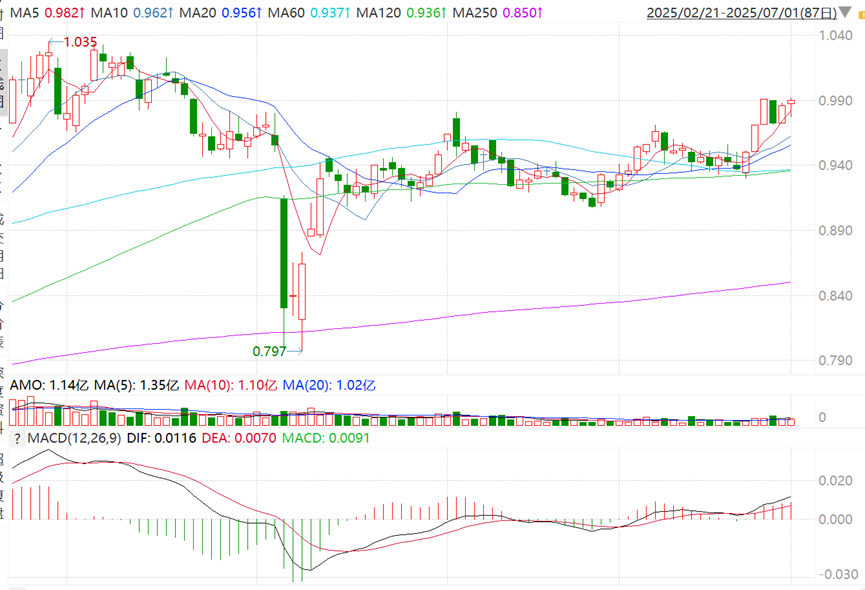
Task: Click the MA250 0.850 legend label
Action: 498,12
